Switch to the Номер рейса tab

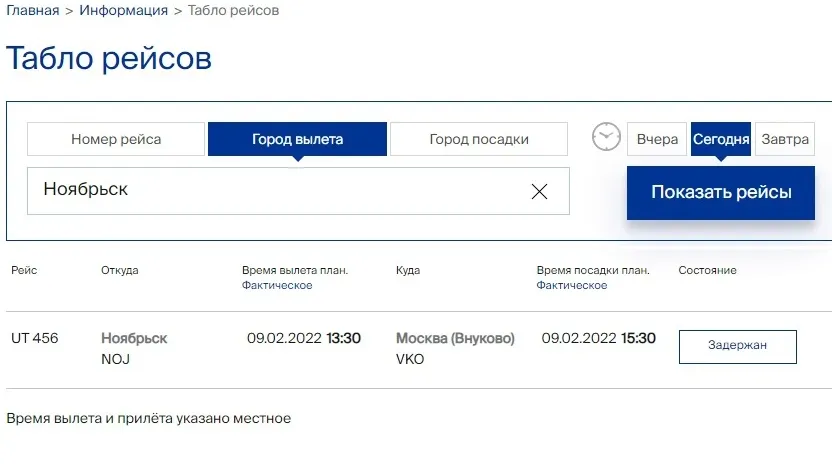116,139
